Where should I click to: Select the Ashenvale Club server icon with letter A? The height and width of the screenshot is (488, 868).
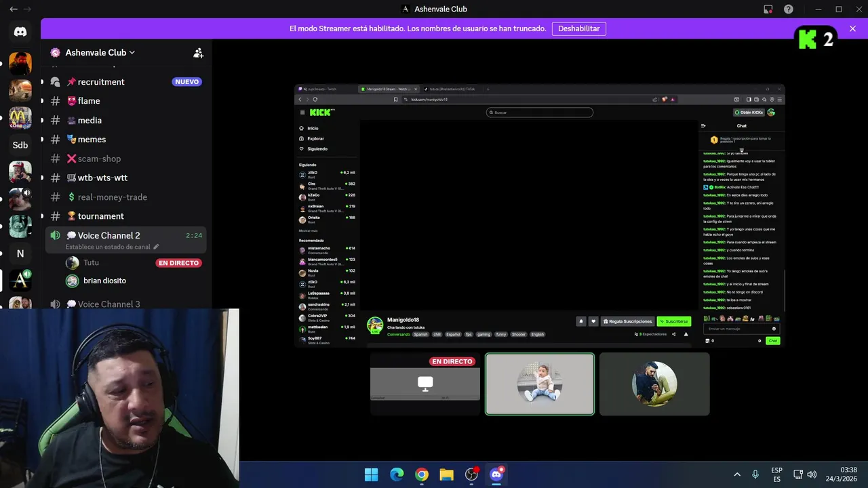[20, 280]
